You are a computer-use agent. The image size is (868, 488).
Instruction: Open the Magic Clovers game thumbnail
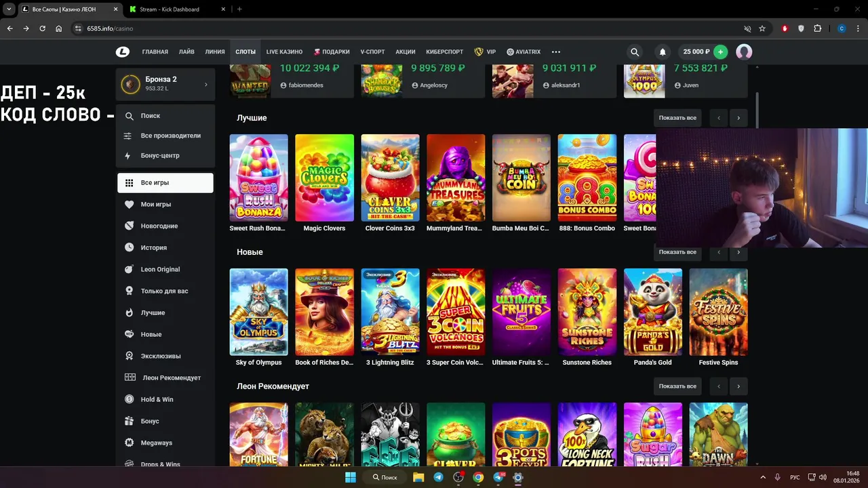pos(324,178)
